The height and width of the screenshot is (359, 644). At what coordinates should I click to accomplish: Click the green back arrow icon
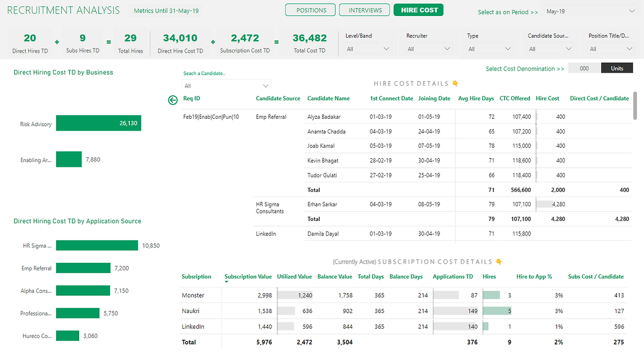click(173, 100)
